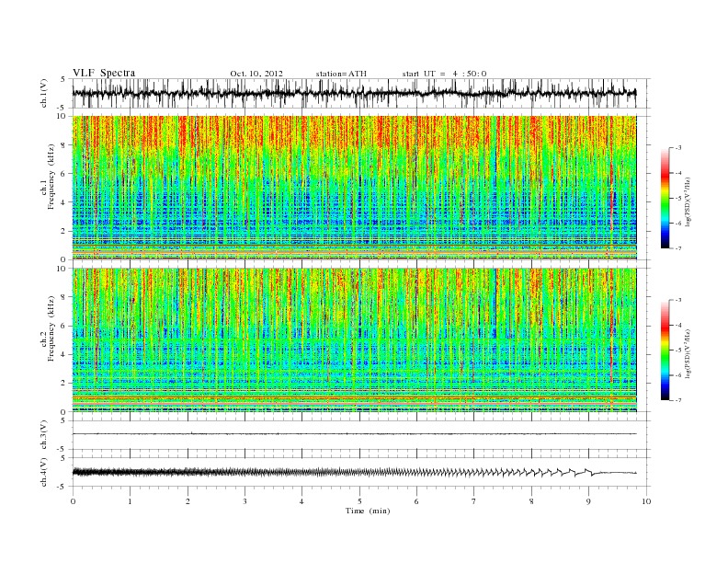Click the "-7" tick on ch.1 color bar
Image resolution: width=728 pixels, height=563 pixels.
point(678,248)
